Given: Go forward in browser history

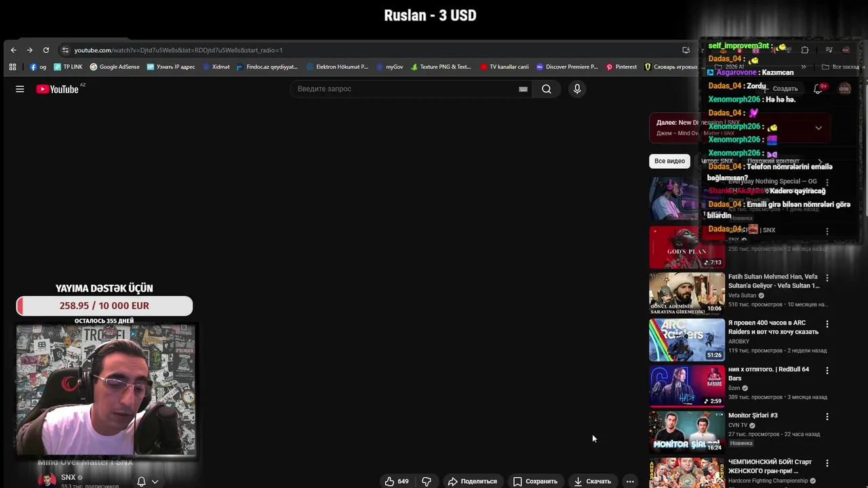Looking at the screenshot, I should coord(30,50).
